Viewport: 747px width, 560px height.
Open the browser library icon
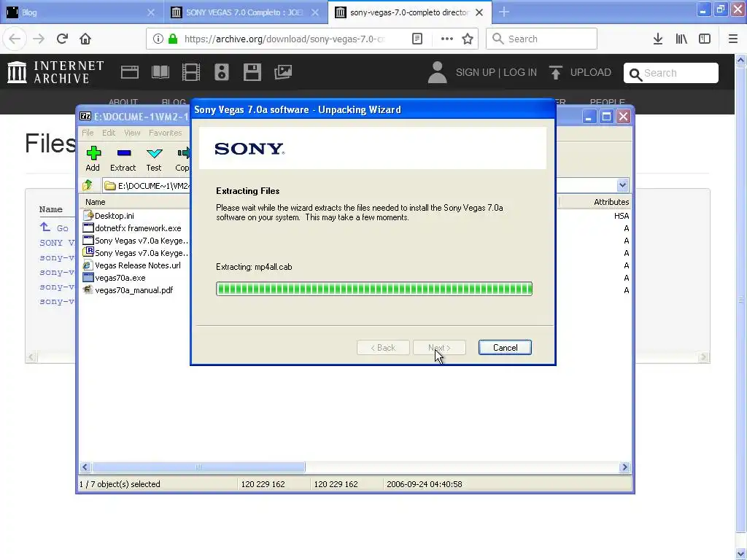[681, 39]
